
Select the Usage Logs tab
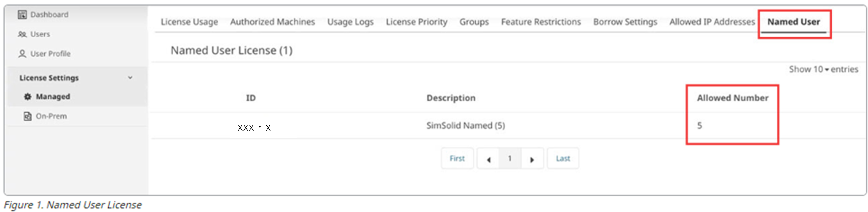pos(351,22)
